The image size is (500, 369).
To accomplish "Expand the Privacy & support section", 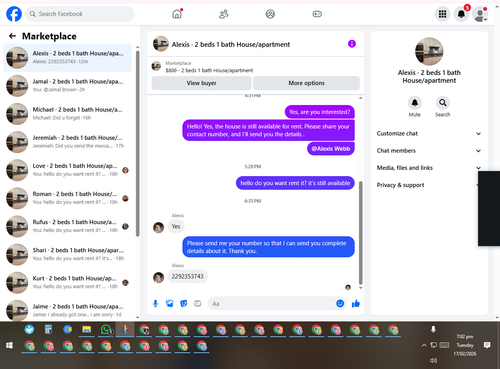I will click(429, 185).
